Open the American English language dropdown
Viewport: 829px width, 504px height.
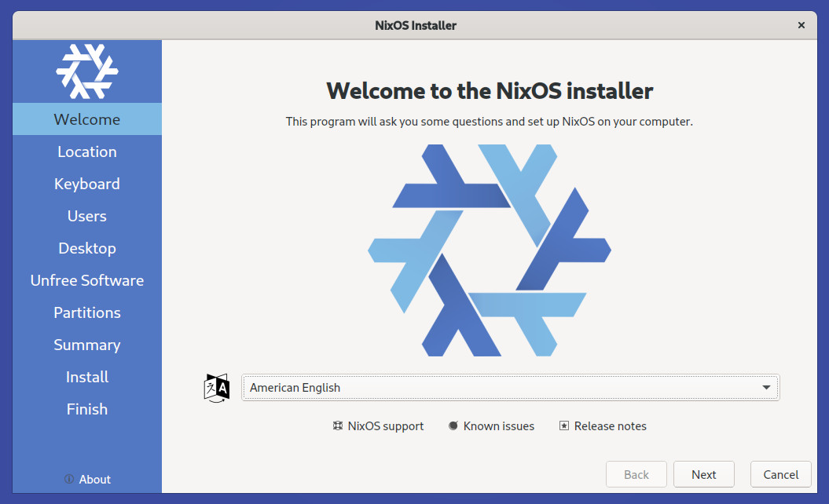pos(510,388)
